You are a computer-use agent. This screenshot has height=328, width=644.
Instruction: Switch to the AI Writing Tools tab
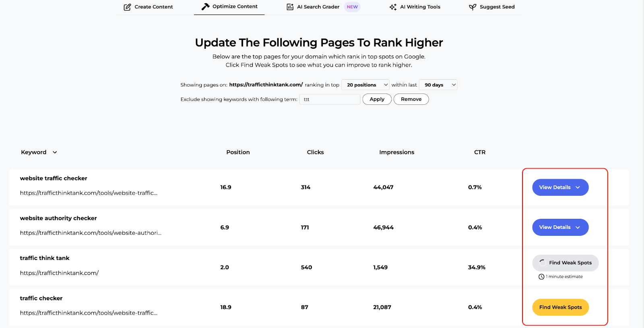pyautogui.click(x=420, y=7)
